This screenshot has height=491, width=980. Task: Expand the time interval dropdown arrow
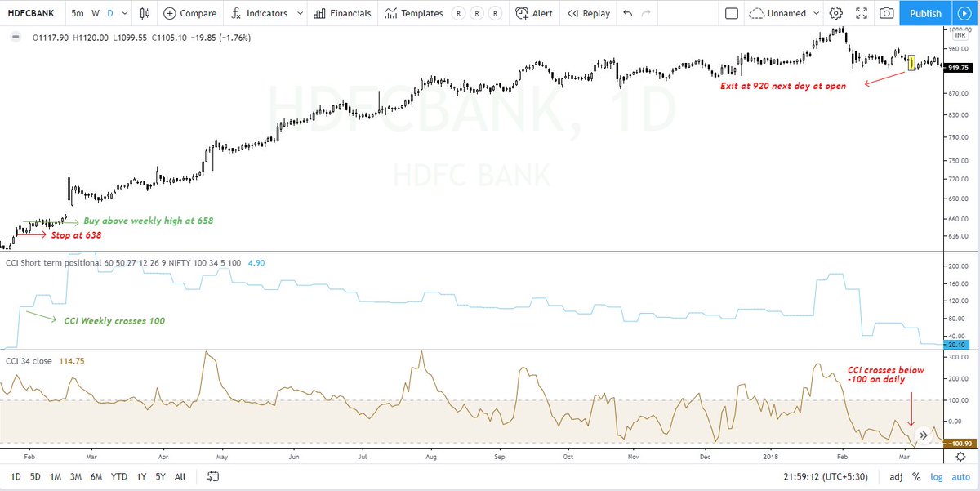click(x=124, y=13)
